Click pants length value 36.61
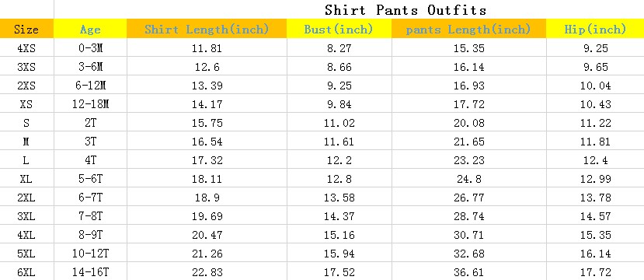The image size is (644, 280). click(x=469, y=272)
